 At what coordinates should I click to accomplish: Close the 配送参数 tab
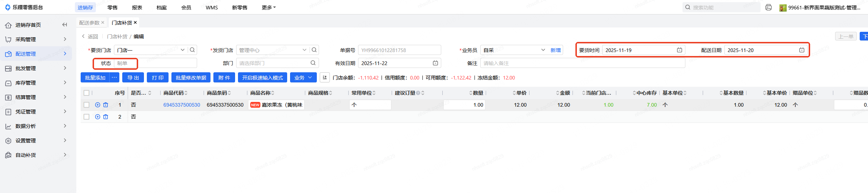pyautogui.click(x=103, y=22)
